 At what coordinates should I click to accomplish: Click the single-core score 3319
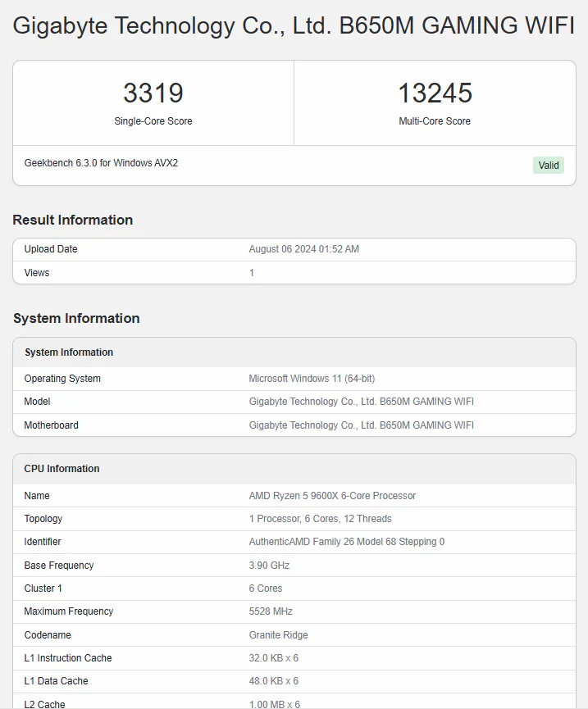tap(153, 93)
